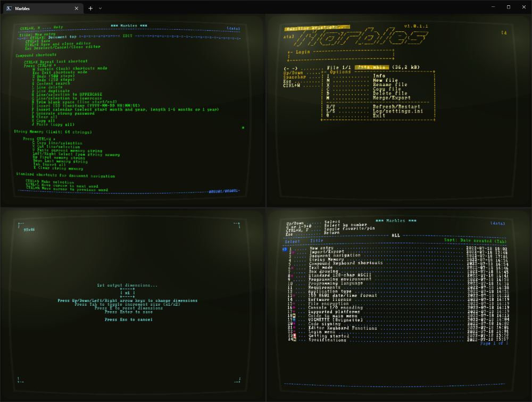Viewport: 532px width, 402px height.
Task: Click the 'ALL' filter label above the list
Action: click(x=396, y=236)
